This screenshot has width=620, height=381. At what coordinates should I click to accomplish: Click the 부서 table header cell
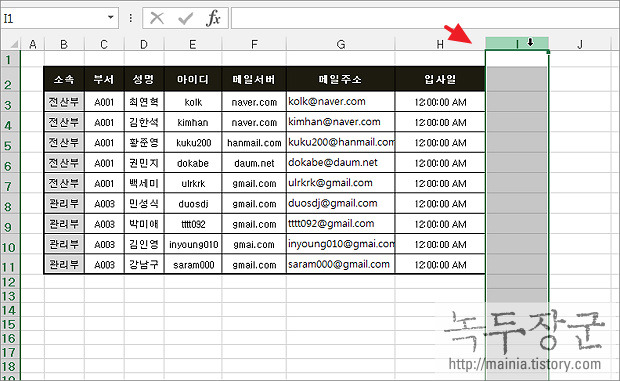tap(104, 79)
